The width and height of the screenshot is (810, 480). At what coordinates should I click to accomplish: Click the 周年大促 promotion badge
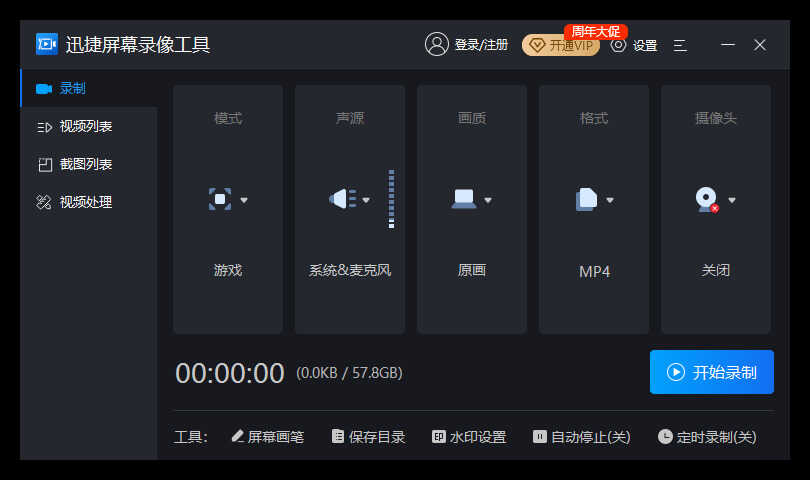(596, 32)
